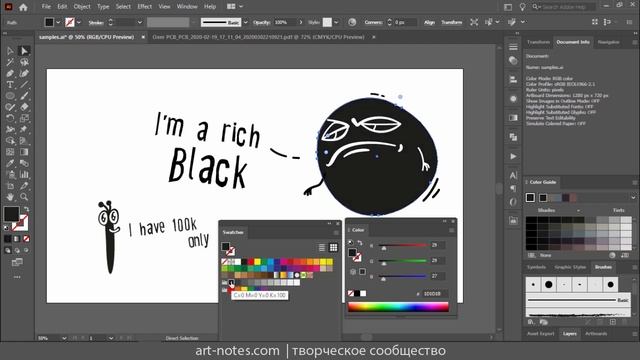
Task: Click the Transform button in control bar
Action: click(452, 22)
